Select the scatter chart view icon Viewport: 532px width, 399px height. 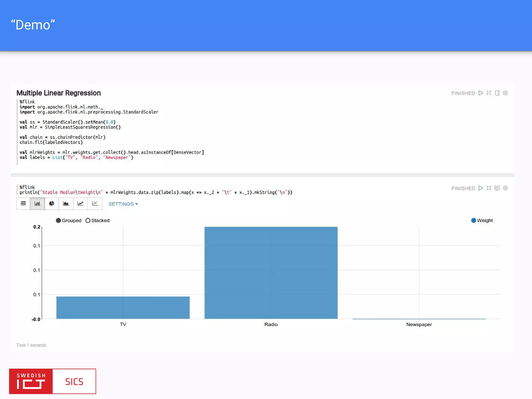pos(95,204)
